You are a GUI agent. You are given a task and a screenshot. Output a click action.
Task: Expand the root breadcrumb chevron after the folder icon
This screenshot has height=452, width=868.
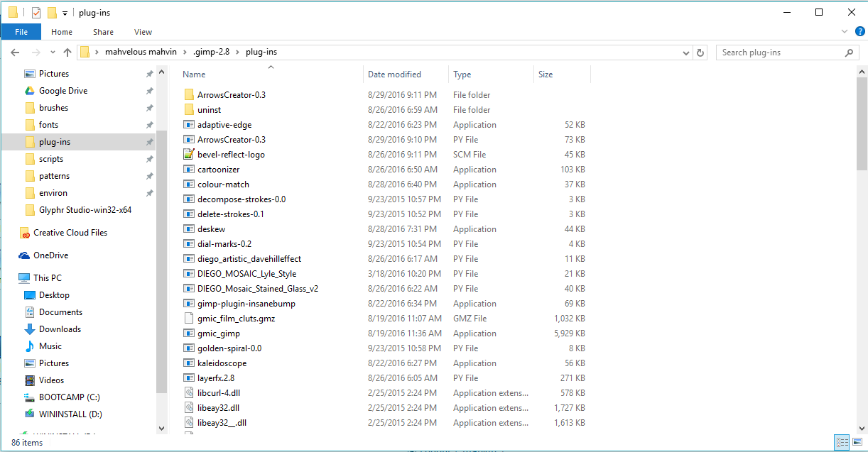pos(97,53)
